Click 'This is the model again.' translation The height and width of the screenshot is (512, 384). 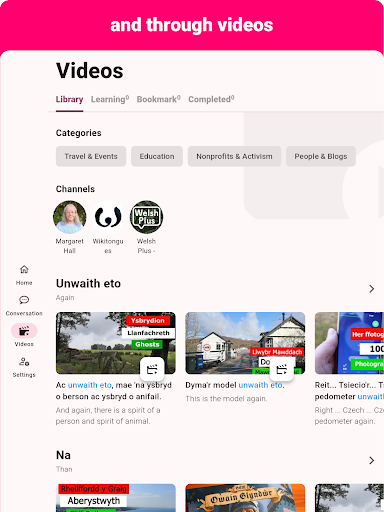click(x=226, y=399)
